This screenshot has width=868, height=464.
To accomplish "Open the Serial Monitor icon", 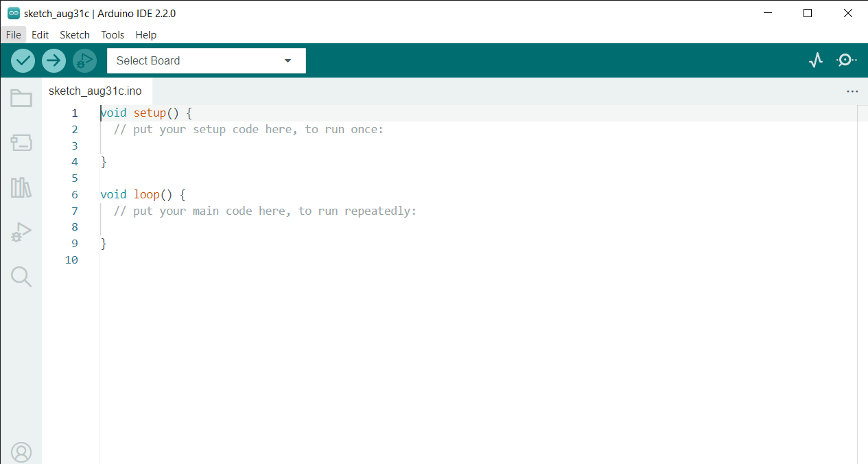I will click(846, 60).
